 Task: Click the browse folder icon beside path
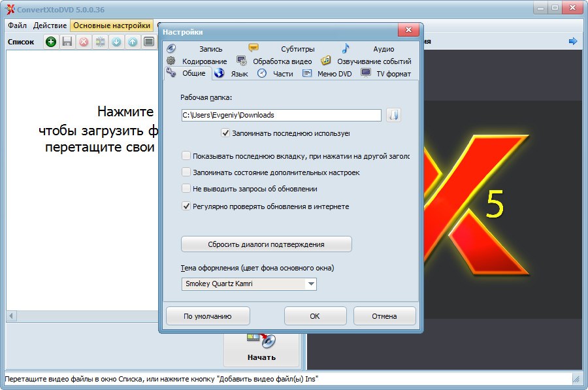click(x=393, y=115)
